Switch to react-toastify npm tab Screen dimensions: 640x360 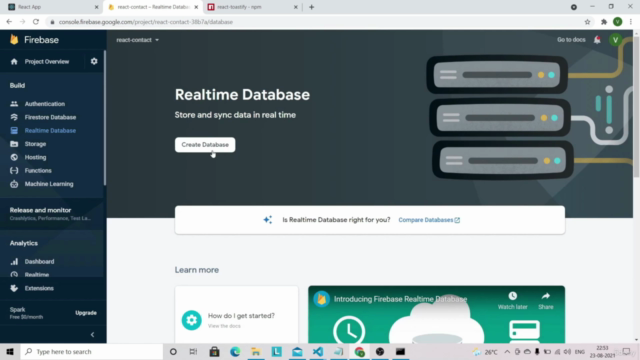coord(253,7)
